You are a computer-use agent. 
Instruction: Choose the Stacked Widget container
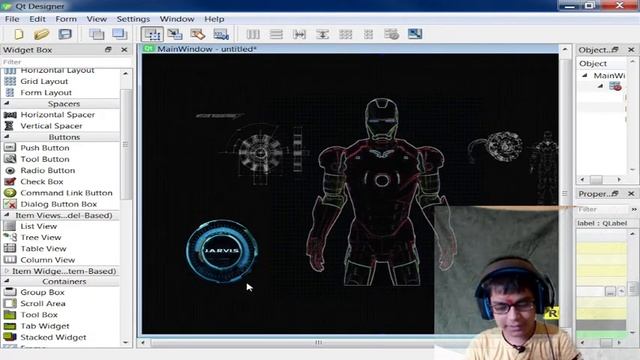click(53, 337)
